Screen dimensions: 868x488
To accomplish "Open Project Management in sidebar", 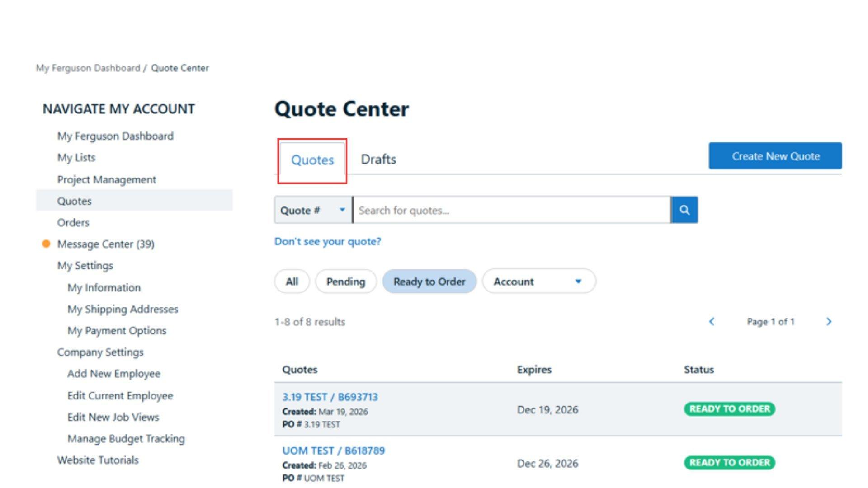I will [x=107, y=179].
